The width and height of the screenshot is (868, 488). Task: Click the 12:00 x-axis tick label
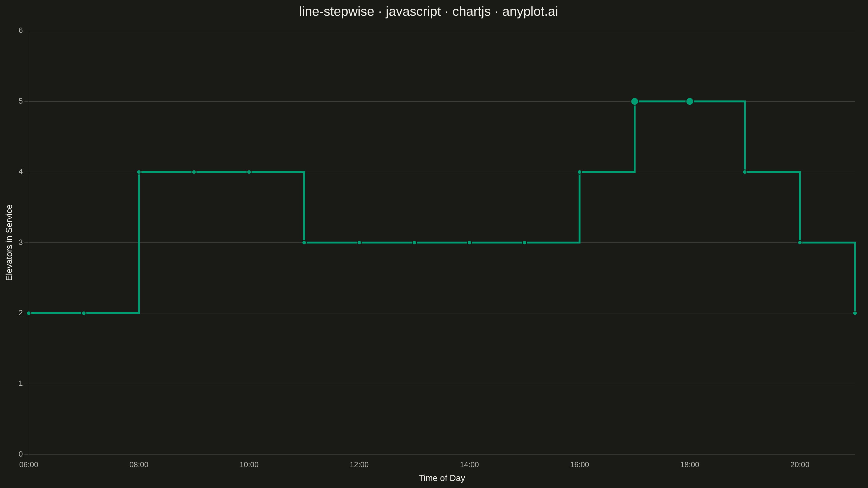point(359,465)
